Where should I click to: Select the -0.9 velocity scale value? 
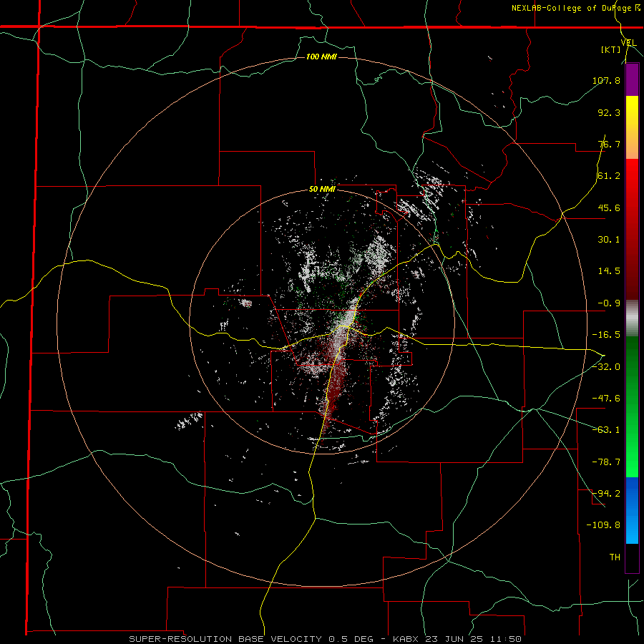pos(609,303)
